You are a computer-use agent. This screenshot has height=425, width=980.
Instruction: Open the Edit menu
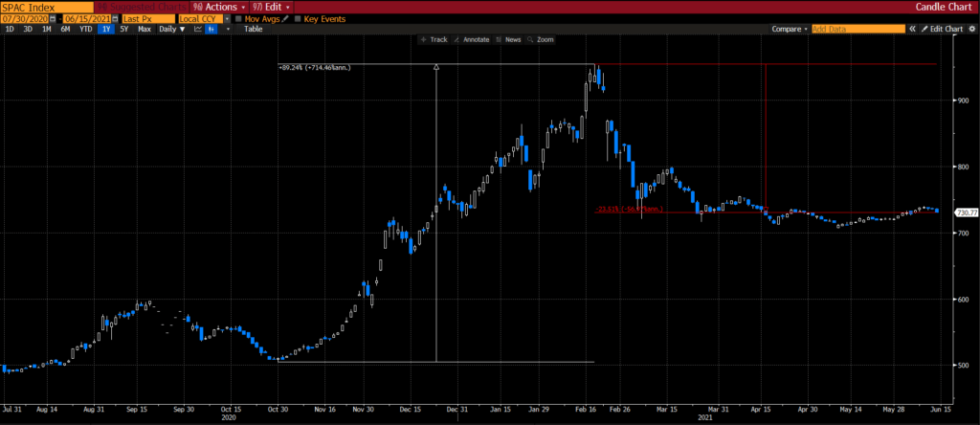click(x=272, y=7)
